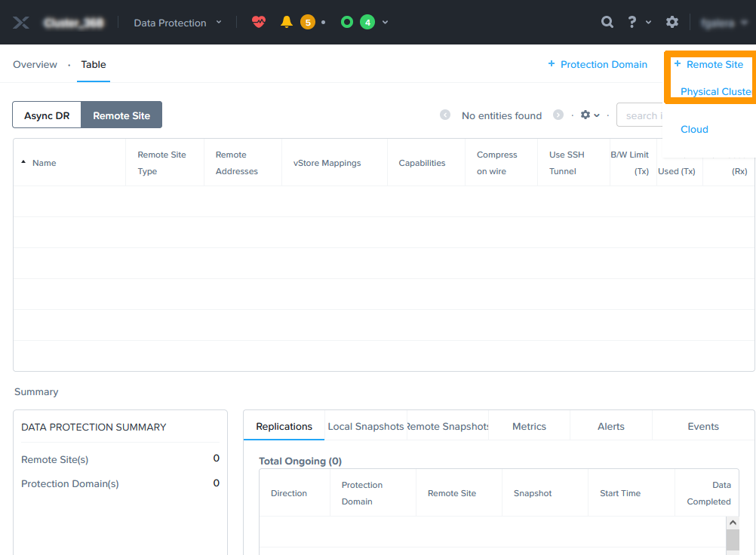Open the alerts bell icon
756x555 pixels.
point(287,23)
